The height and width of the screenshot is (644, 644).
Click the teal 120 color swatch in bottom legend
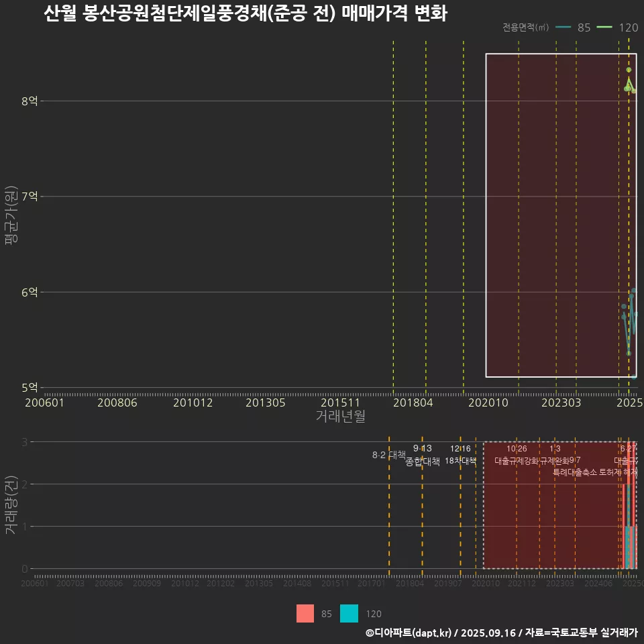click(349, 613)
